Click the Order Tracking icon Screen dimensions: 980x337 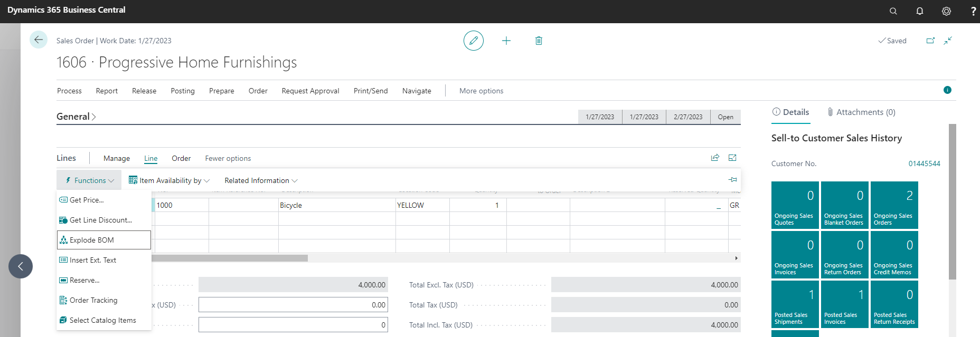[63, 300]
